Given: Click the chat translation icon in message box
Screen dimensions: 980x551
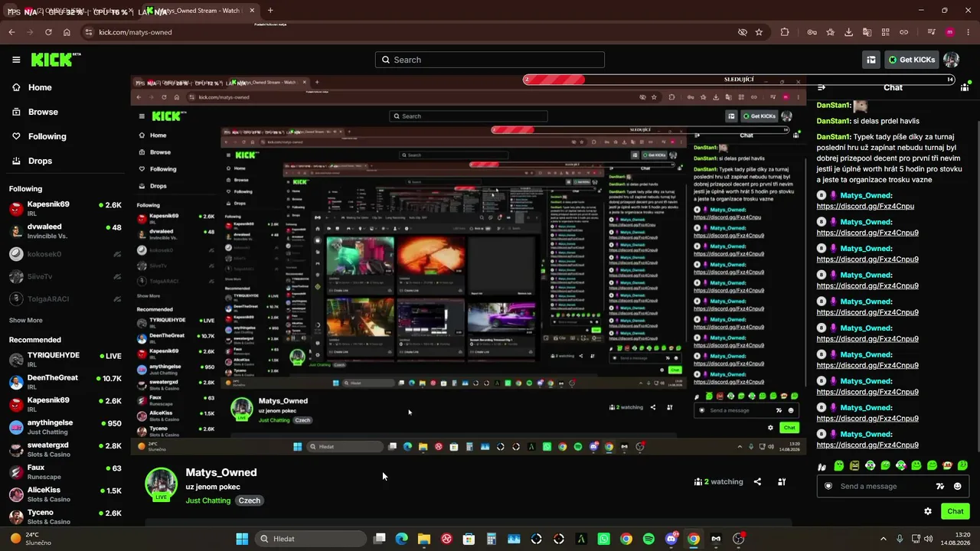Looking at the screenshot, I should point(940,486).
